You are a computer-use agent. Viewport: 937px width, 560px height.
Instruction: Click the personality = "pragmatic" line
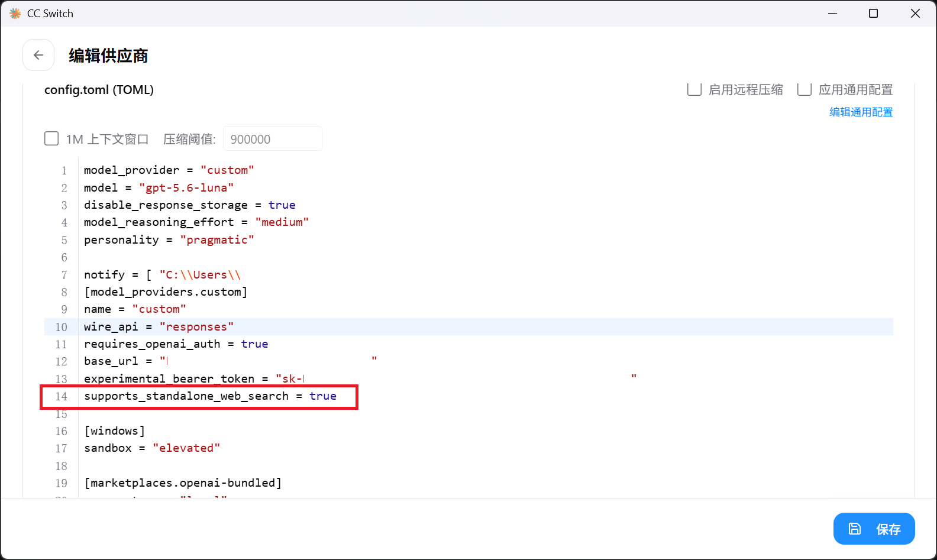[x=169, y=240]
